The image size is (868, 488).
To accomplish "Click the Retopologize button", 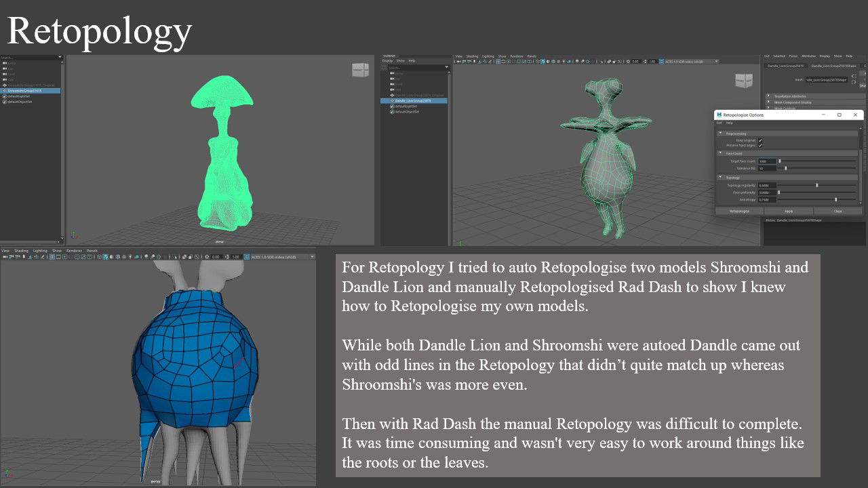I will click(x=739, y=211).
